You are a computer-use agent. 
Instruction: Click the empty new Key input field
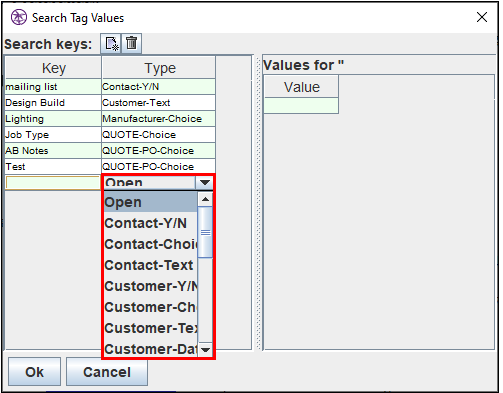pos(53,183)
